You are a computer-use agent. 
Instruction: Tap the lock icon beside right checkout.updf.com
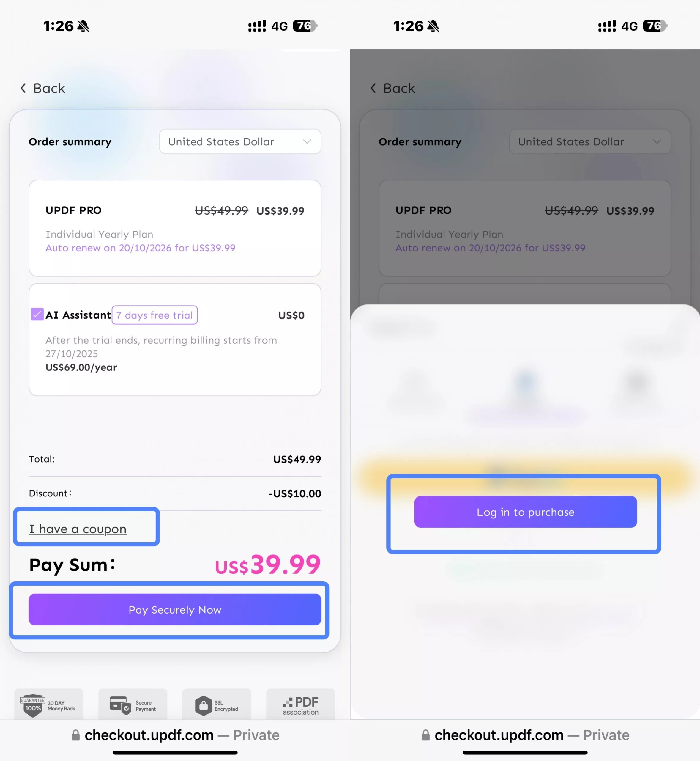[x=426, y=735]
